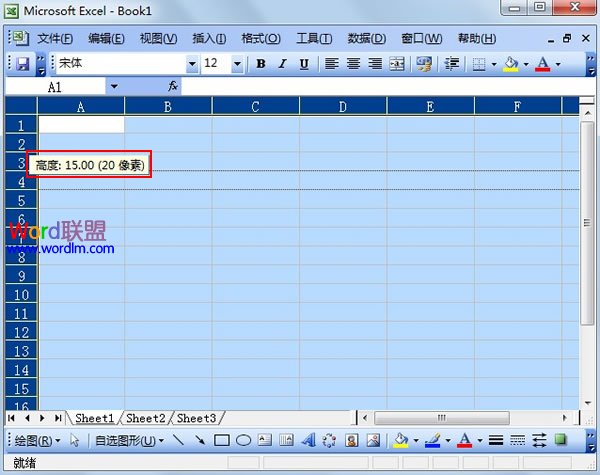Screen dimensions: 600x475
Task: Select the Oval drawing tool
Action: tap(243, 441)
